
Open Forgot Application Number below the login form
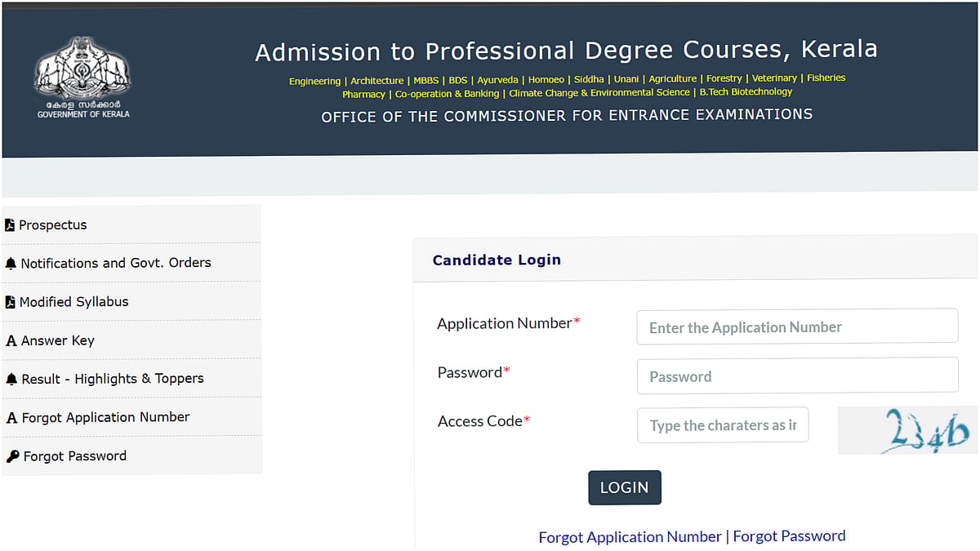[x=630, y=536]
